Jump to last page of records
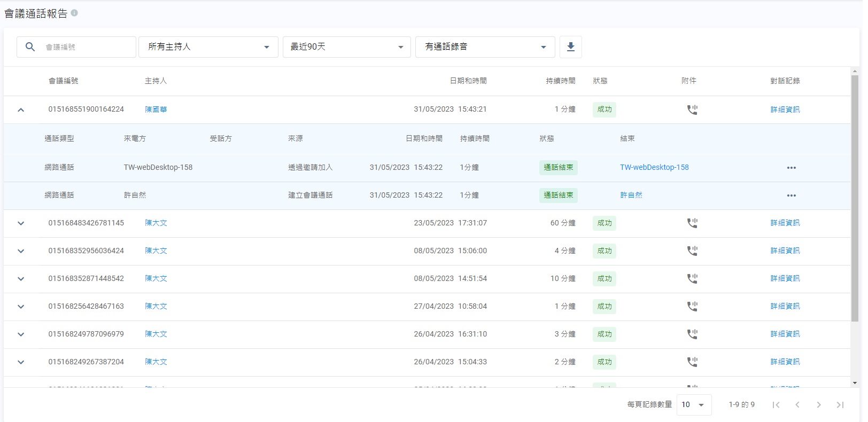The width and height of the screenshot is (868, 422). click(840, 405)
